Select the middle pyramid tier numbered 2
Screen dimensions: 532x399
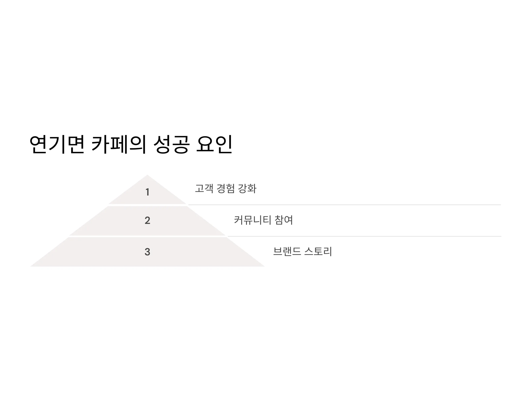[147, 221]
